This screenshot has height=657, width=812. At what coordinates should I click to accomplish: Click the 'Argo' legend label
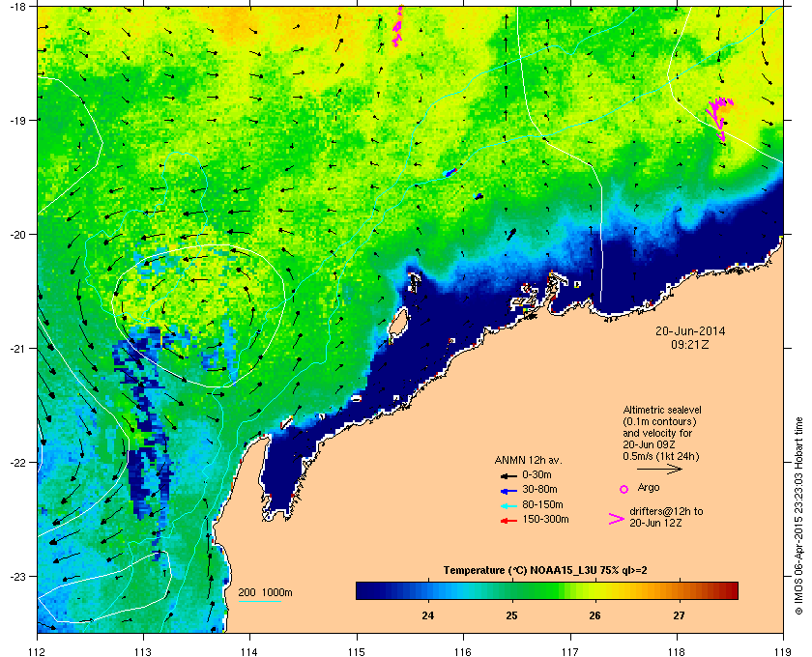tap(649, 487)
